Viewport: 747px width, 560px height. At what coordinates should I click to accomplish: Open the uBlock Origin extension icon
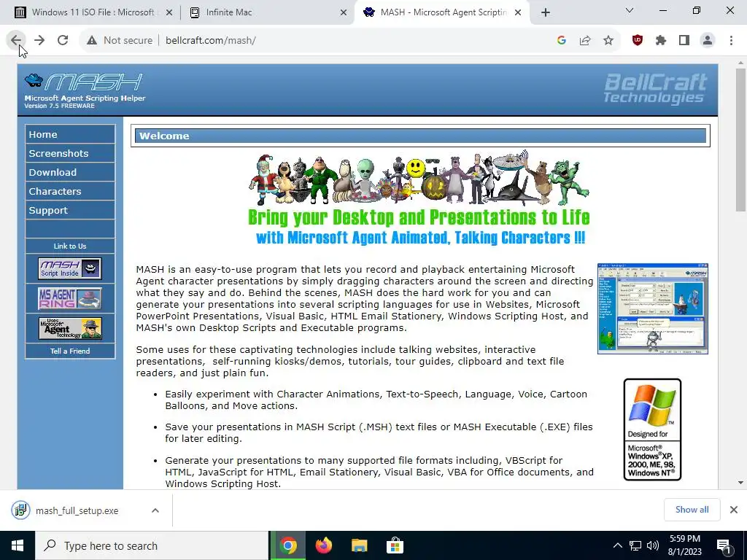(638, 41)
